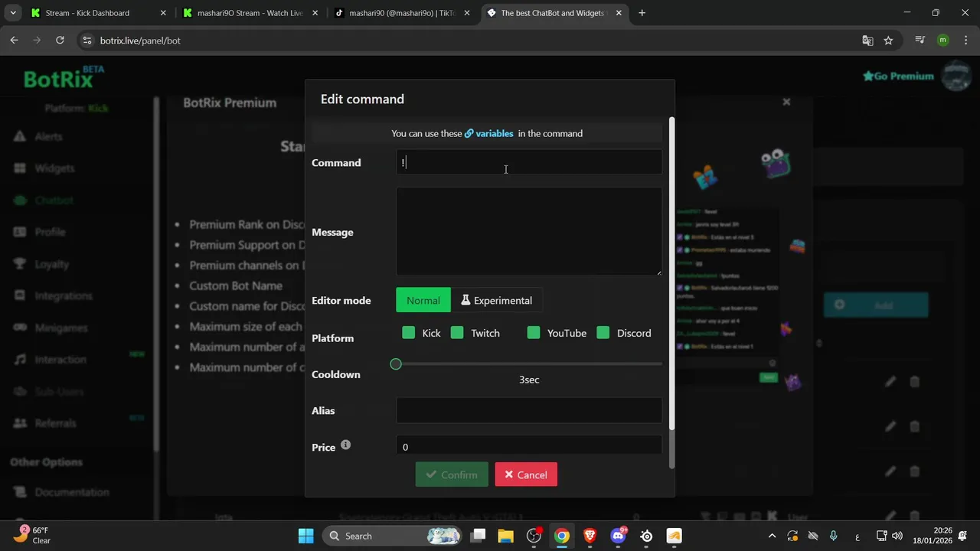Viewport: 980px width, 551px height.
Task: Open the Profile sidebar section
Action: tap(50, 232)
